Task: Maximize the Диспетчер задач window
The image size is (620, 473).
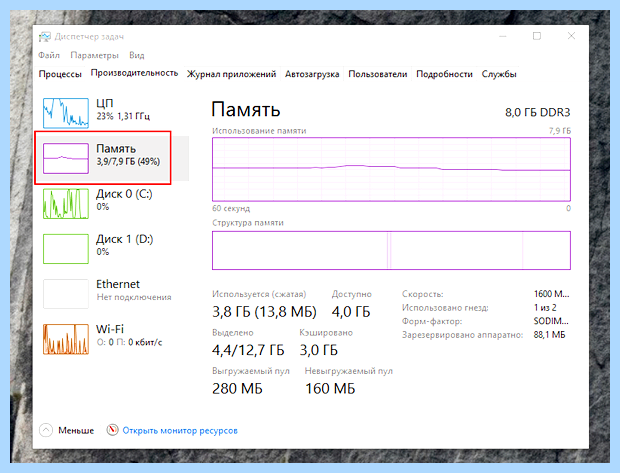Action: click(x=537, y=36)
